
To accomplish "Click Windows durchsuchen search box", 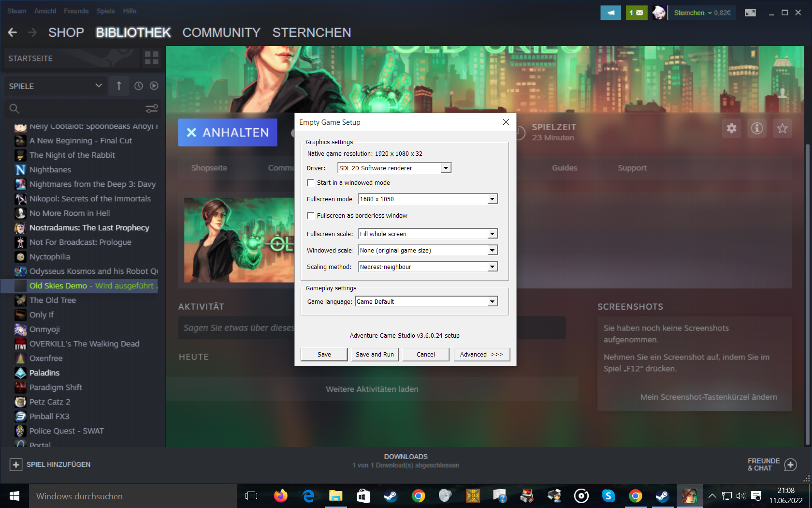I will 133,496.
